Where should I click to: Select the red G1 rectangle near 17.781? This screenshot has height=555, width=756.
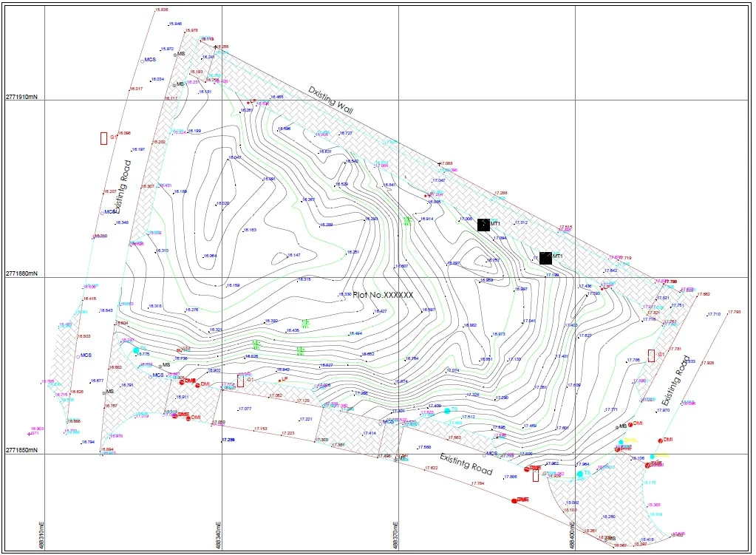point(651,355)
